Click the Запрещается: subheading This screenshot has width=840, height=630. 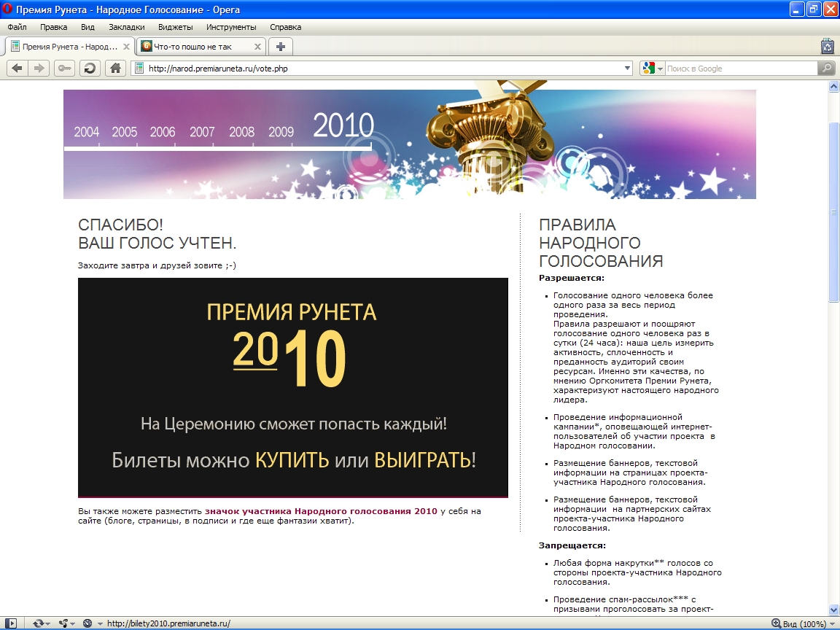[572, 545]
